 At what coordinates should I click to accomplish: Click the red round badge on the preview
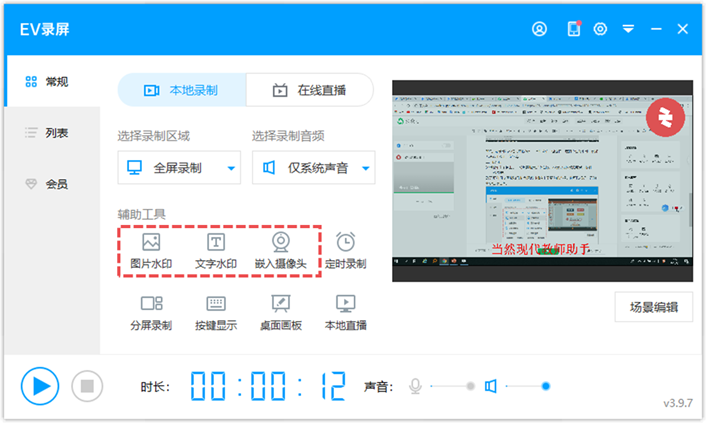pos(665,117)
